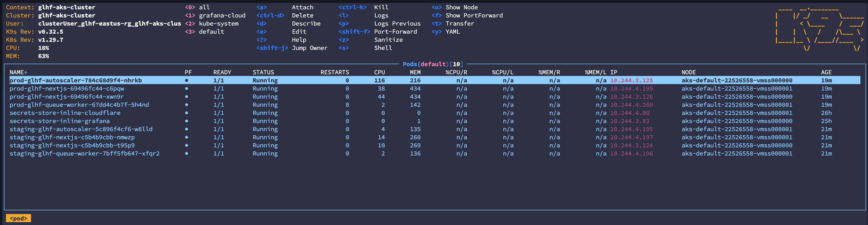The height and width of the screenshot is (225, 868).
Task: Click the %CPU/L column header
Action: (x=503, y=72)
